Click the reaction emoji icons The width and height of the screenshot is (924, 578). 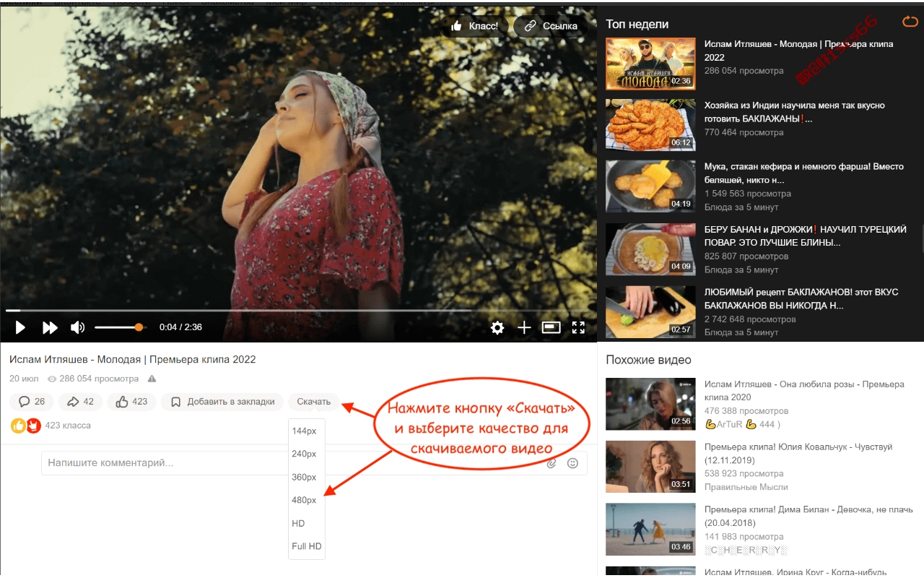(26, 426)
